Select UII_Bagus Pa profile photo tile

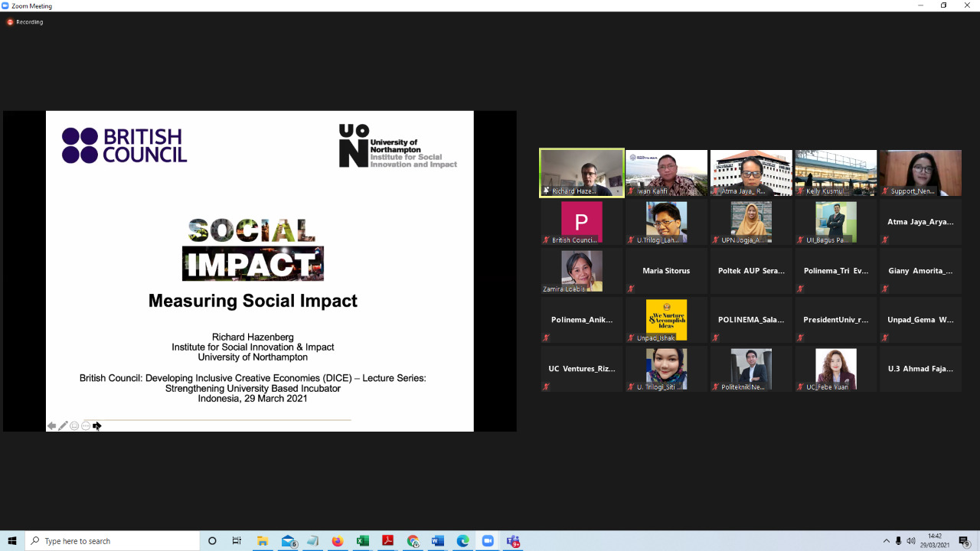coord(835,222)
